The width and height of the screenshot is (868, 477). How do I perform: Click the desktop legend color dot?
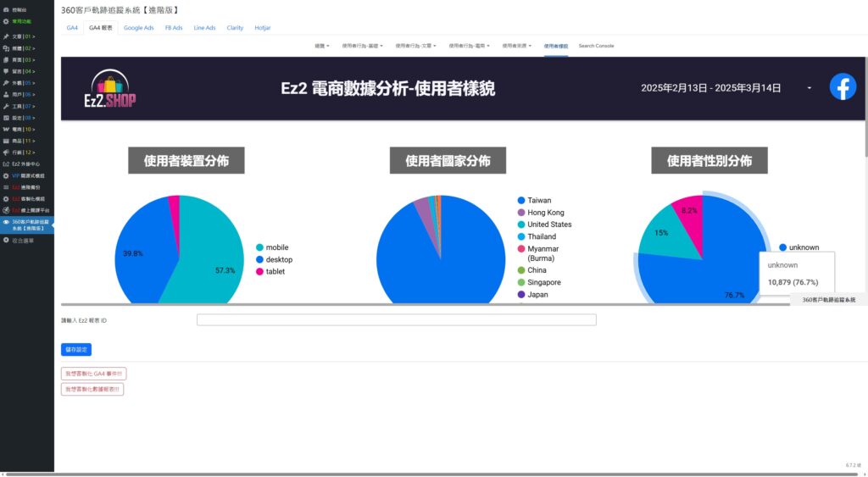259,259
